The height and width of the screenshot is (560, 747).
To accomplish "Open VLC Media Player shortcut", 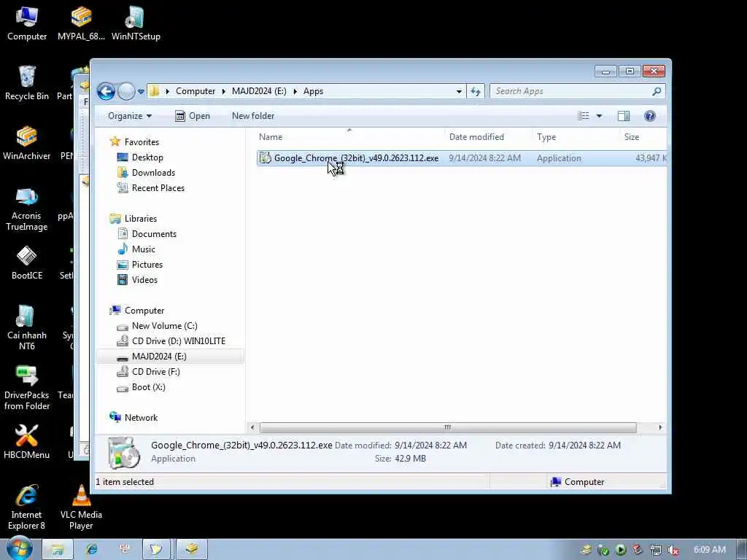I will [x=81, y=507].
